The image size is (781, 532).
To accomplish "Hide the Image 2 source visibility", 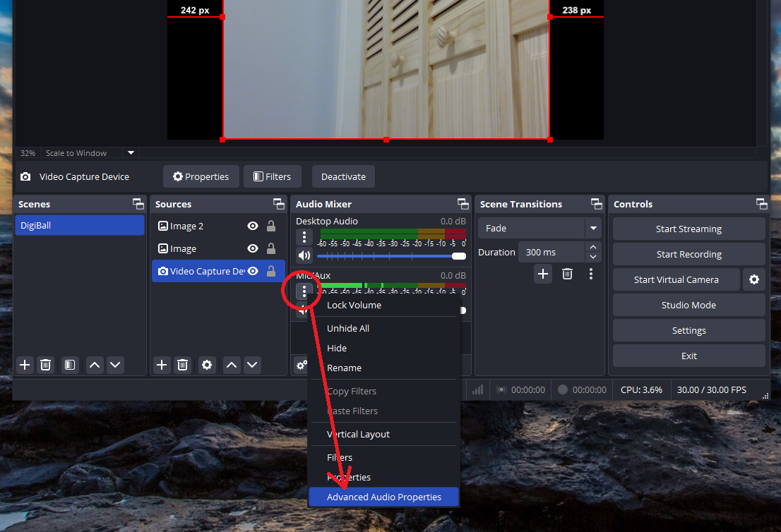I will pyautogui.click(x=252, y=226).
